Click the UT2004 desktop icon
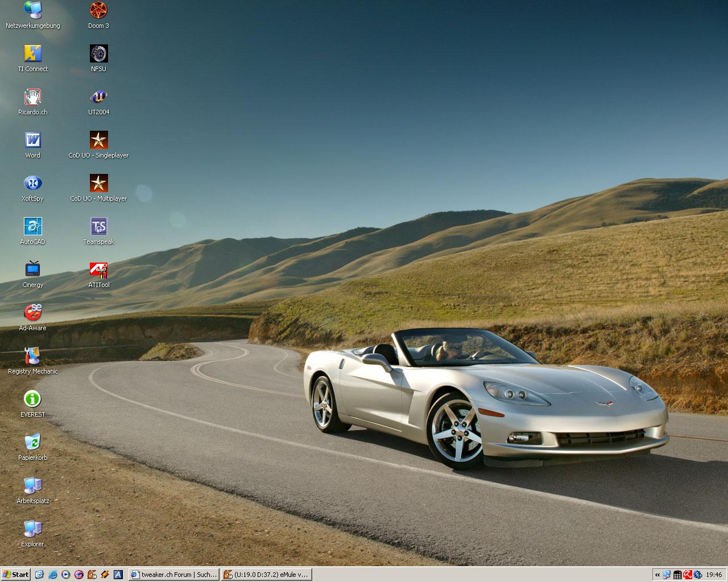 [98, 97]
